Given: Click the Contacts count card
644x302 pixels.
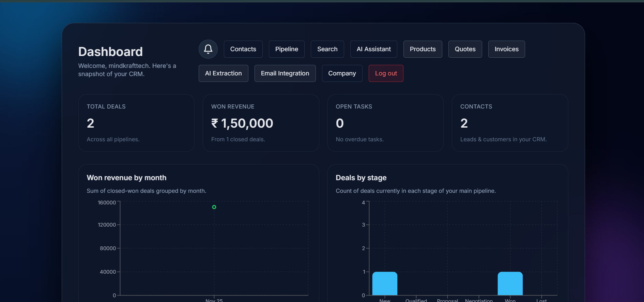Looking at the screenshot, I should pos(510,123).
